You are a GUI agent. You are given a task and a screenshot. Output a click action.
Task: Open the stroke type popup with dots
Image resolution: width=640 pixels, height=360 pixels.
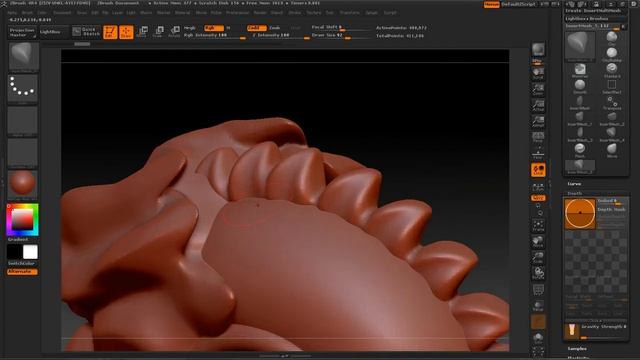click(x=22, y=88)
